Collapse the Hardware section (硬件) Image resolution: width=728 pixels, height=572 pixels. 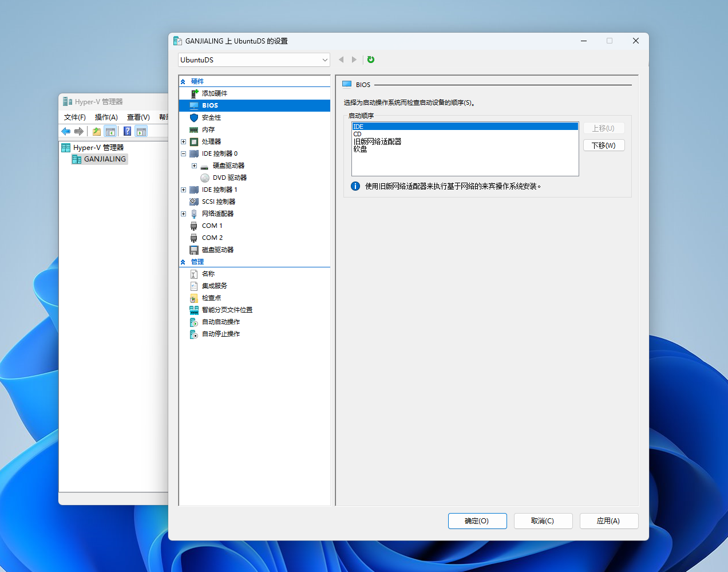183,82
